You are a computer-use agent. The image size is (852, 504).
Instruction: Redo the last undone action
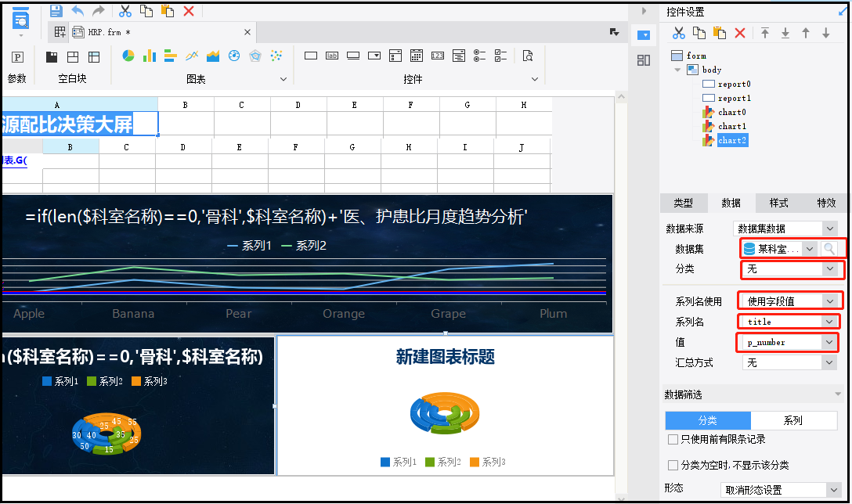[99, 10]
